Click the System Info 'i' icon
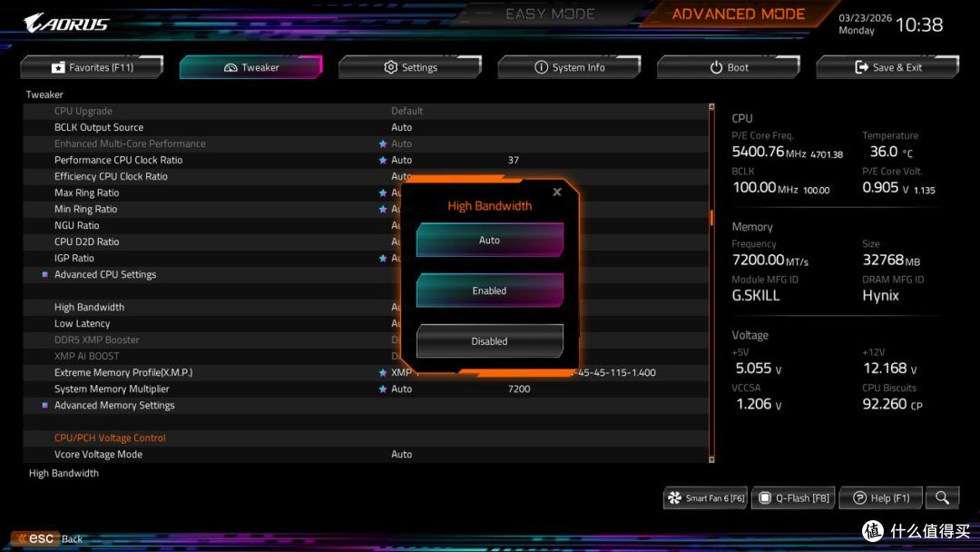Screen dimensions: 980x552 (541, 67)
